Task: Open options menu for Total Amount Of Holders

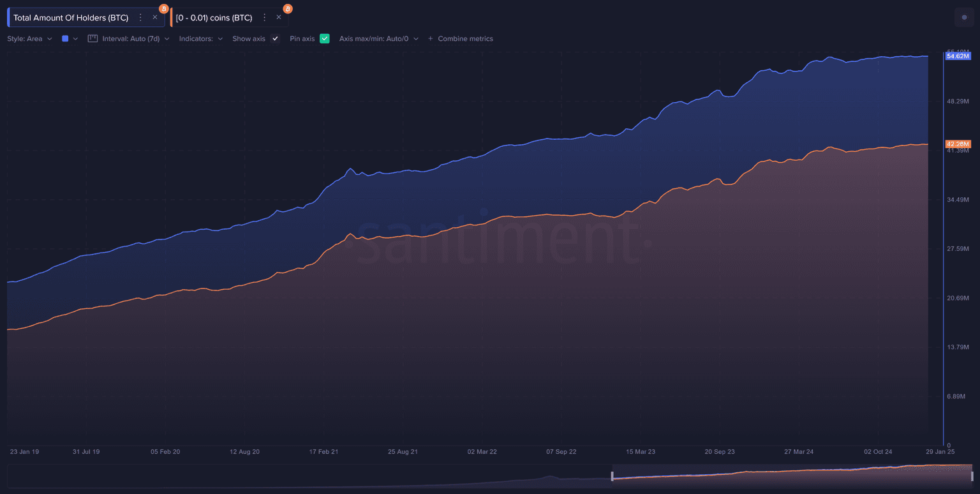Action: click(x=140, y=18)
